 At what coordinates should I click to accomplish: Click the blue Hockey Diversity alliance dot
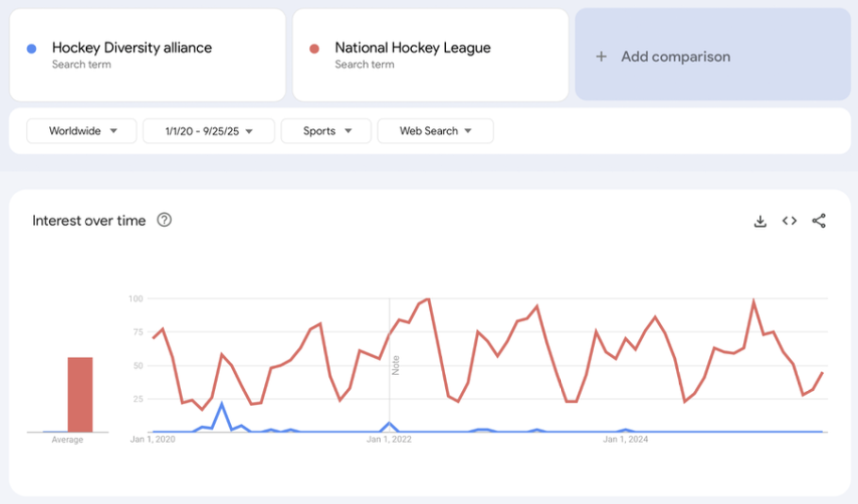click(x=32, y=49)
